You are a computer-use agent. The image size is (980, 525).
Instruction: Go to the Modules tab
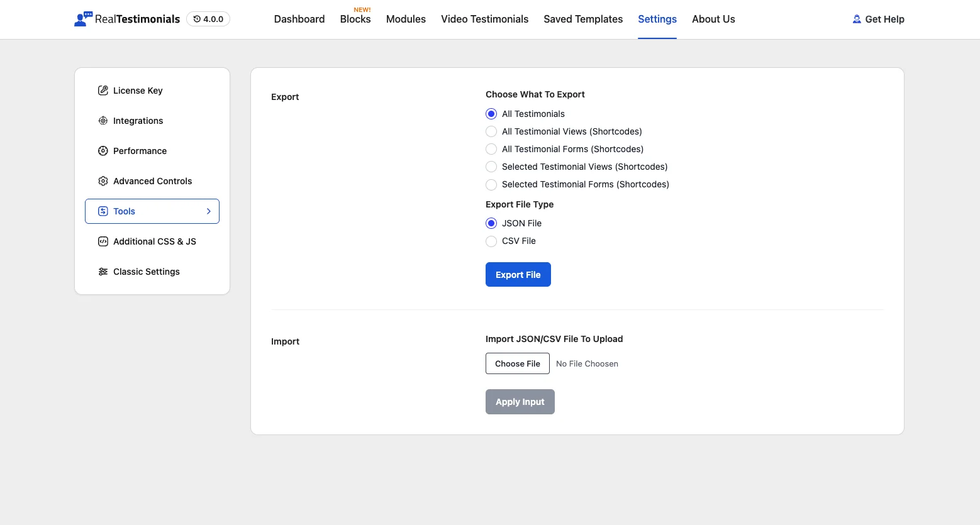click(406, 19)
